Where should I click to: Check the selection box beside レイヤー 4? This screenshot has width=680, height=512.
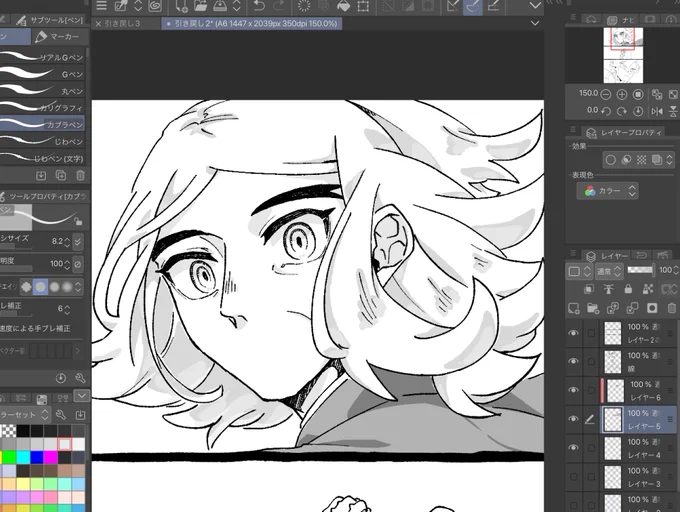(591, 447)
